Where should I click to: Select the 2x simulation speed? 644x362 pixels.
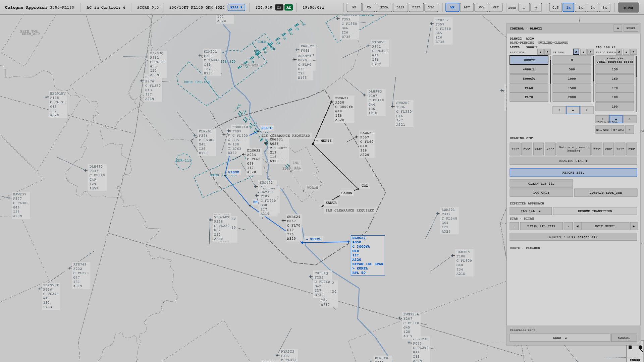580,7
